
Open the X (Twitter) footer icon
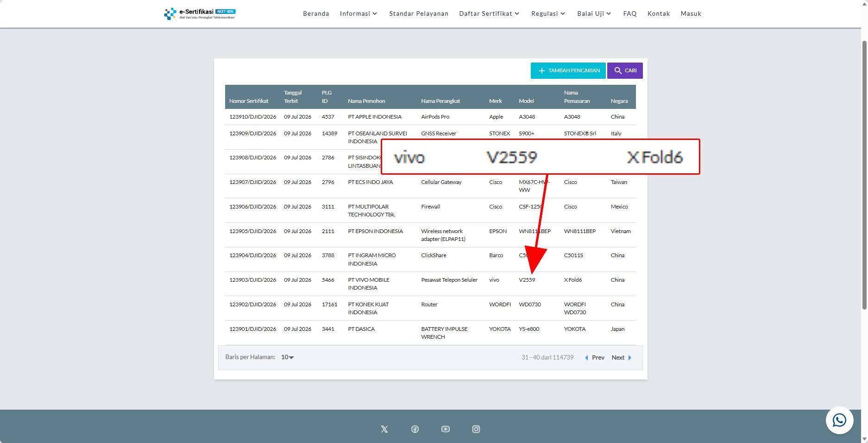click(x=384, y=429)
